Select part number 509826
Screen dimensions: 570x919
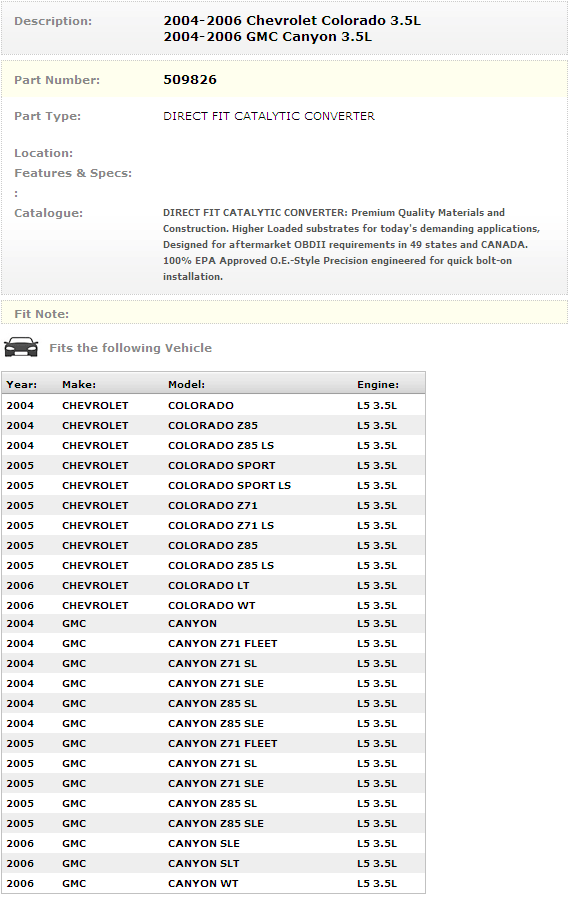tap(190, 80)
